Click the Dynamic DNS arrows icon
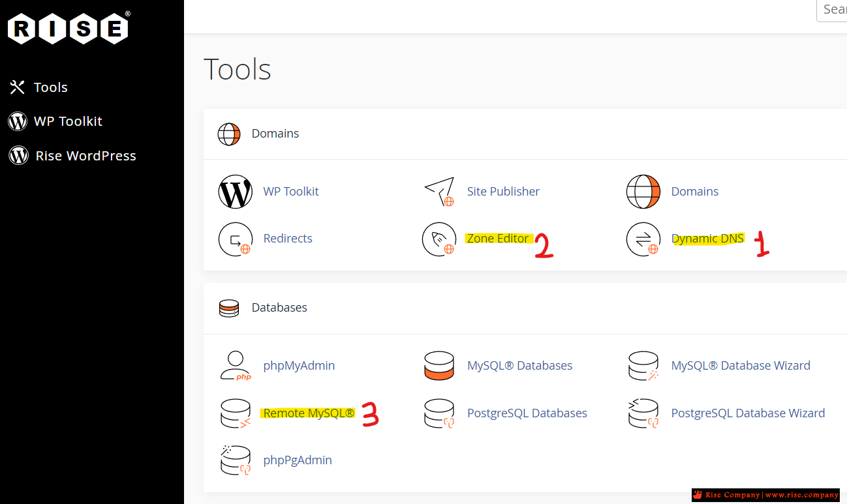Screen dimensions: 847x504 pyautogui.click(x=643, y=239)
